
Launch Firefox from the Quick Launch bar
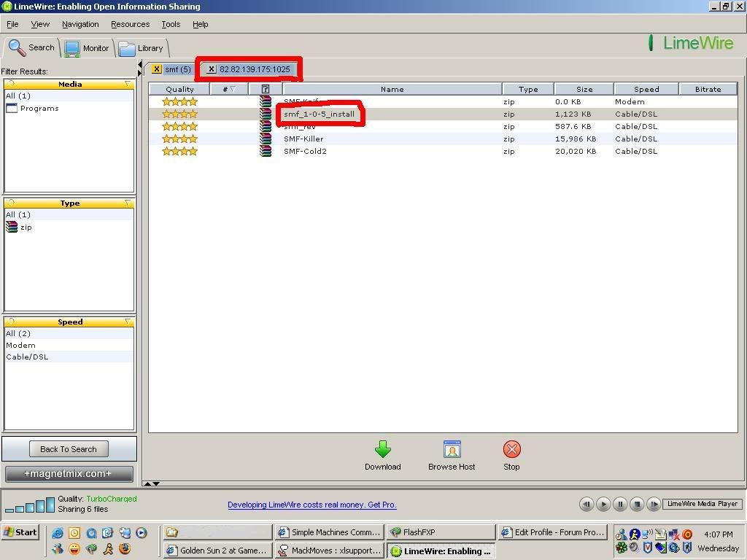(x=125, y=549)
